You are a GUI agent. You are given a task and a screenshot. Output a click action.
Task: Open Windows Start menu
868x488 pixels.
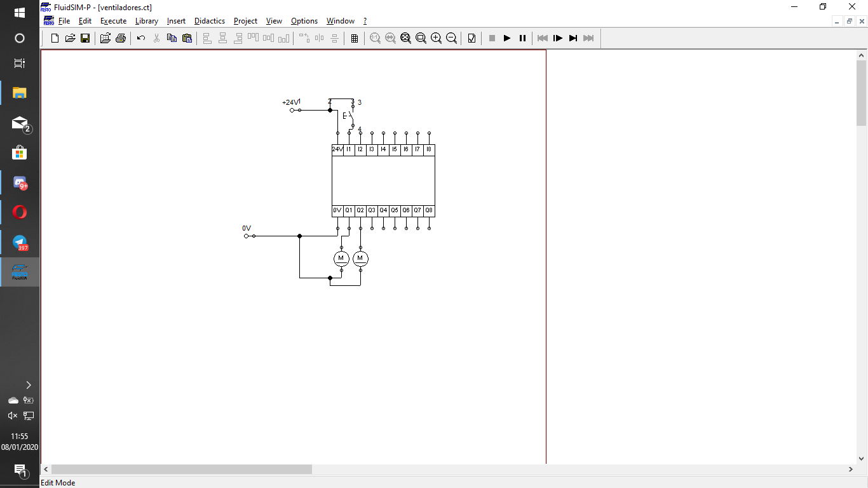click(x=20, y=13)
